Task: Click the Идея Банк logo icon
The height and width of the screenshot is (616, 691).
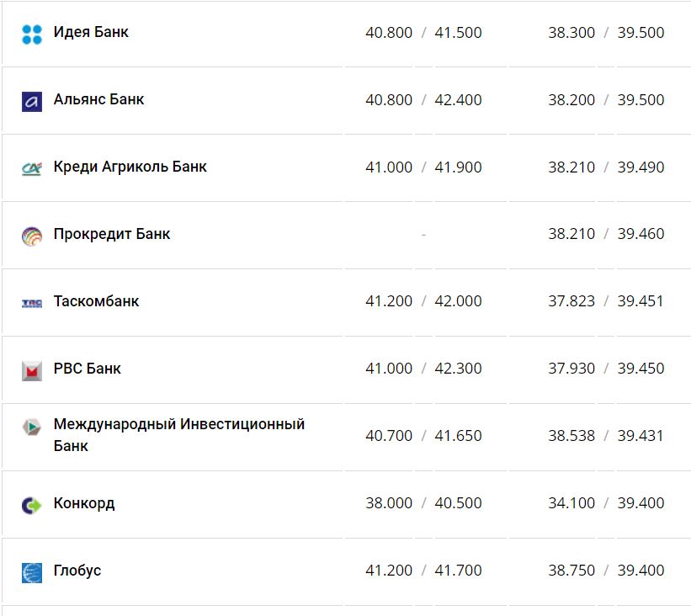Action: [32, 34]
